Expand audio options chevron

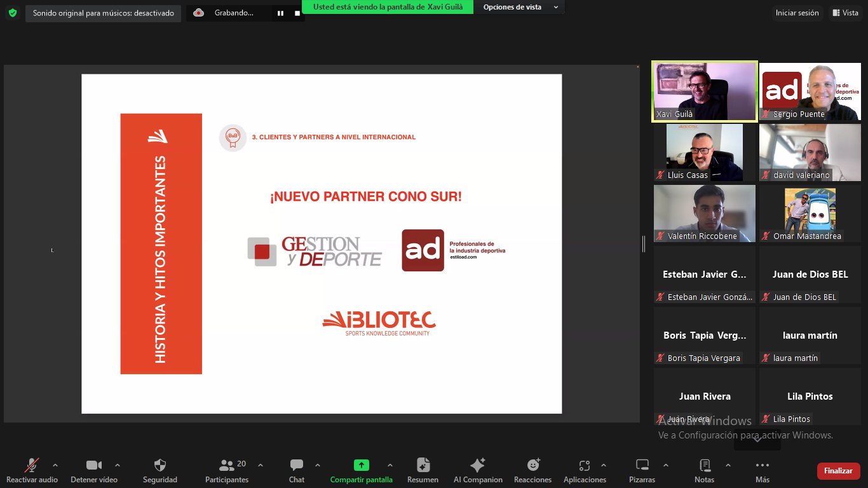tap(55, 465)
